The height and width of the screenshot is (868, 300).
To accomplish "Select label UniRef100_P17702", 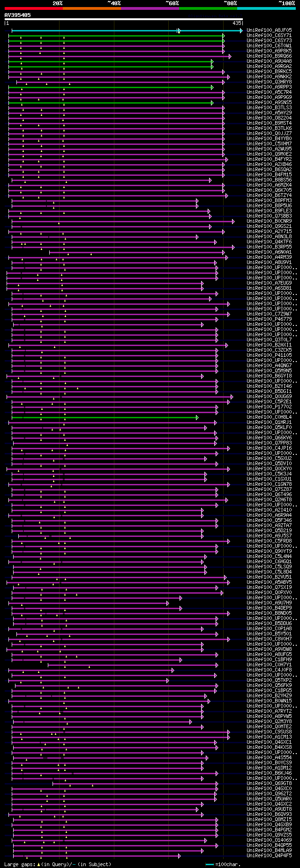I will pos(269,407).
